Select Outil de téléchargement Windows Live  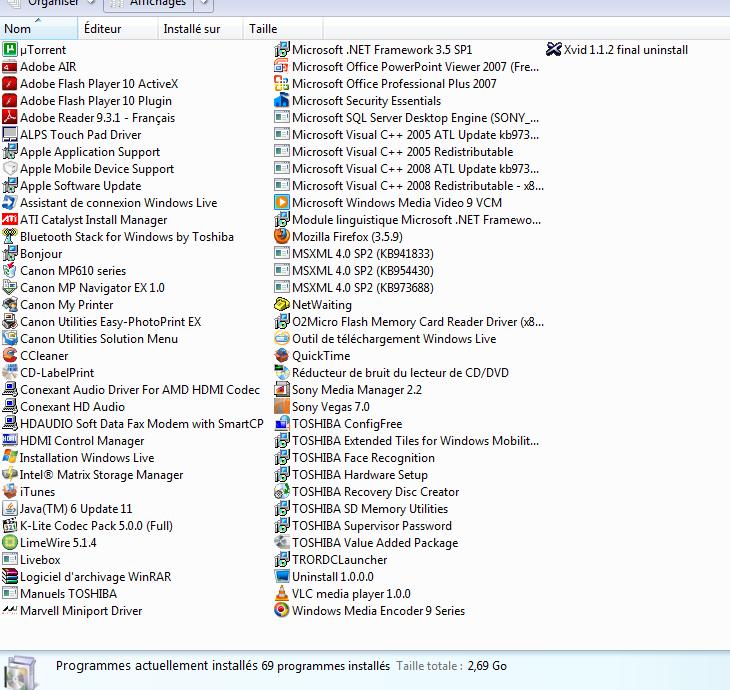point(385,338)
